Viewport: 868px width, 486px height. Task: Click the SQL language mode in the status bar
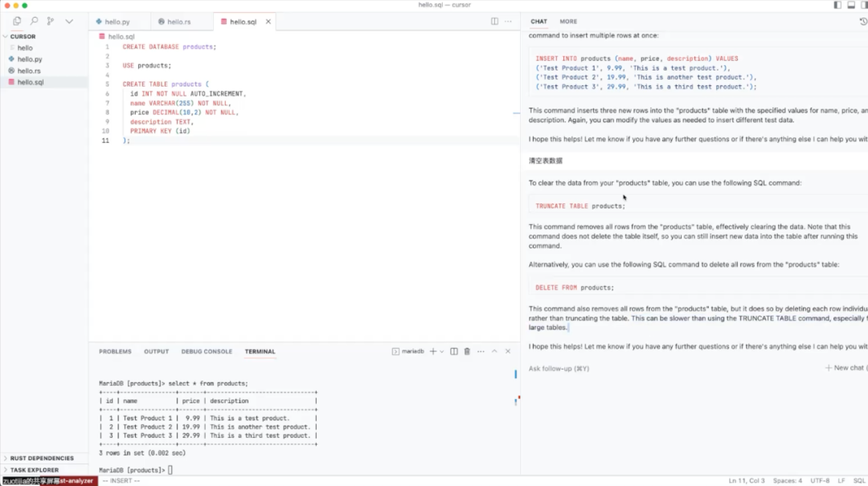pos(861,480)
